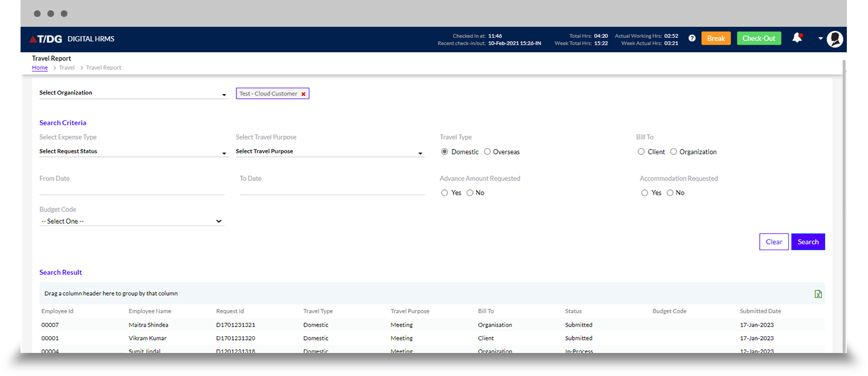
Task: Click the Clear button
Action: click(x=773, y=242)
